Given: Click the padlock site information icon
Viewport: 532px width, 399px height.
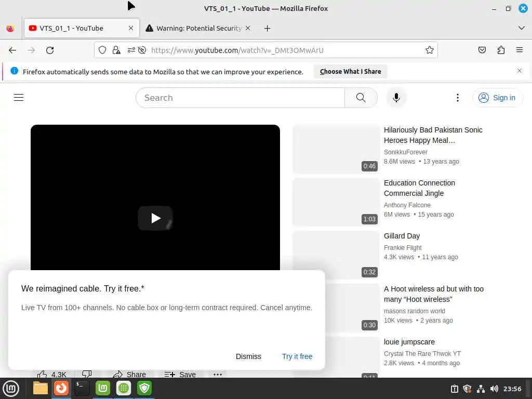Looking at the screenshot, I should coord(116,50).
